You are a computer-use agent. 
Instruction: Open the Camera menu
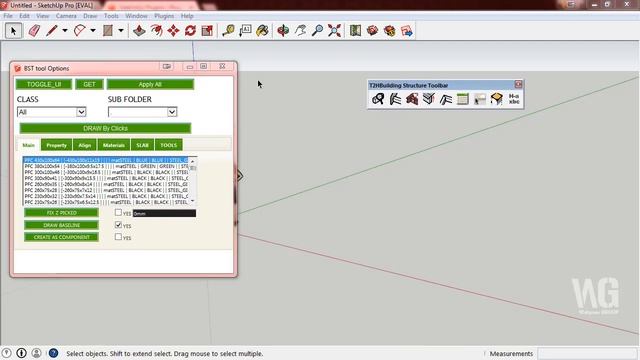66,16
